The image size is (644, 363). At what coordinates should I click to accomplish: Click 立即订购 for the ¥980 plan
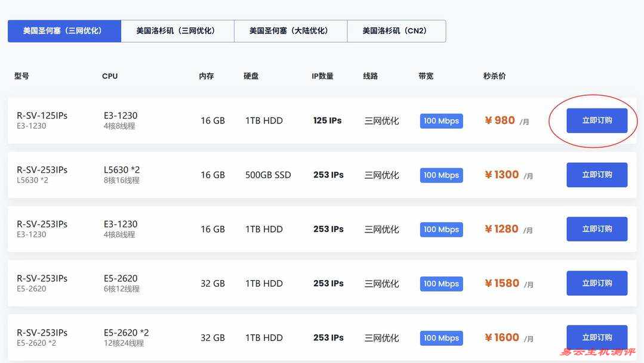point(597,120)
